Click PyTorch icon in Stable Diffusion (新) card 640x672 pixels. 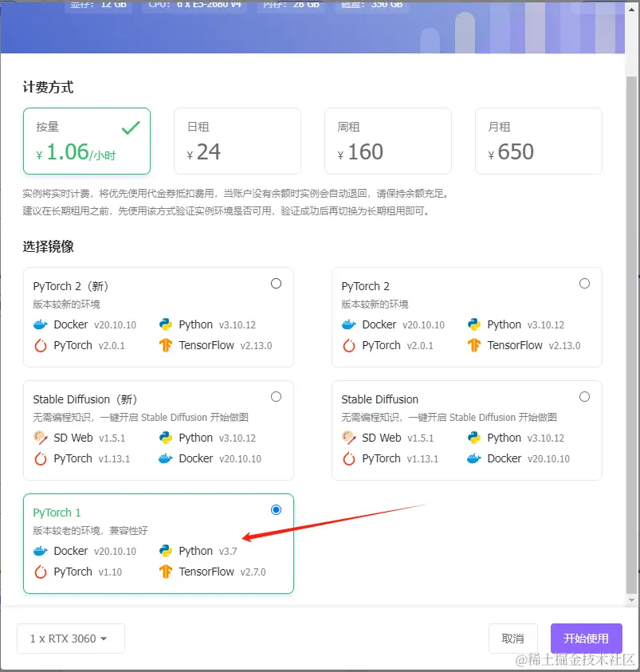[41, 458]
